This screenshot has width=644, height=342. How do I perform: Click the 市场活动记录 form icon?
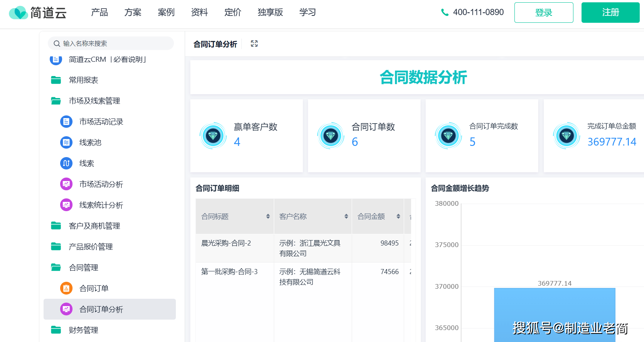point(66,122)
